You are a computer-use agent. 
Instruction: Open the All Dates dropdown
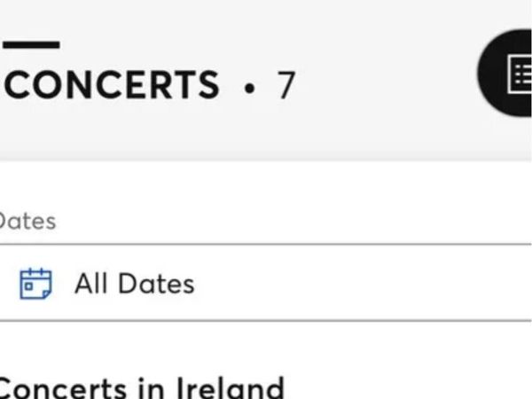coord(266,283)
